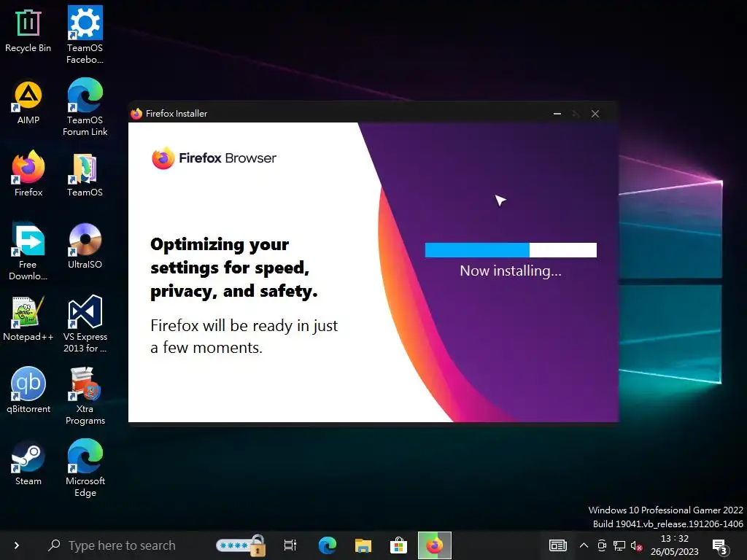Select the VS Express 2013 icon
The width and height of the screenshot is (747, 560).
coord(85,324)
